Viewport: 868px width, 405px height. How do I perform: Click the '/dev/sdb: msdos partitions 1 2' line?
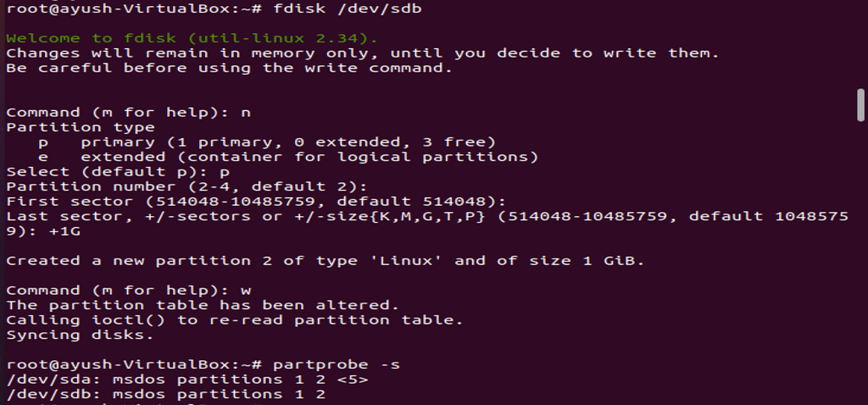point(165,394)
